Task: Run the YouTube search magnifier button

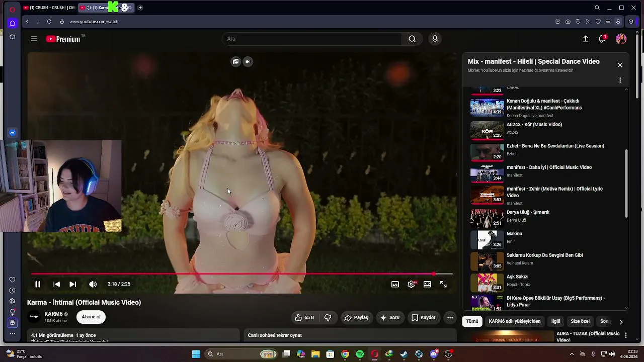Action: (412, 39)
